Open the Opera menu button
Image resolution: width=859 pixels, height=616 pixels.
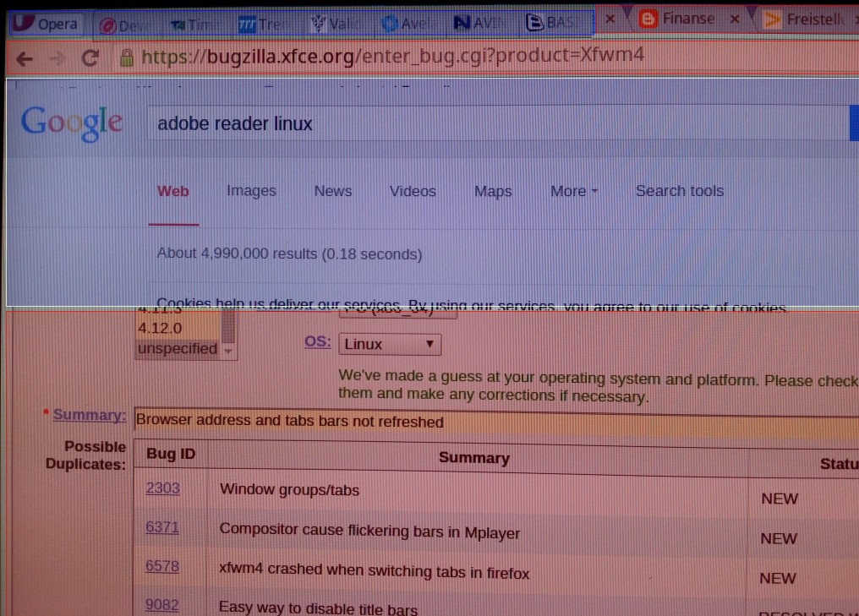point(47,24)
